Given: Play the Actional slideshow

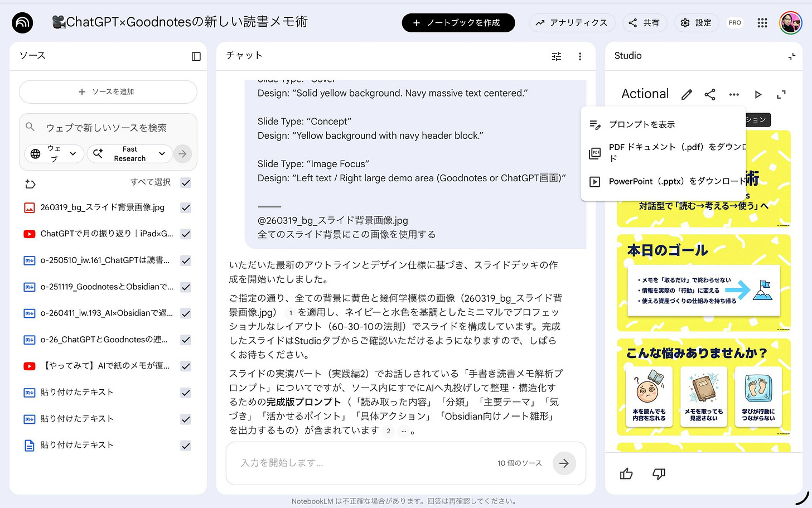Looking at the screenshot, I should point(758,94).
